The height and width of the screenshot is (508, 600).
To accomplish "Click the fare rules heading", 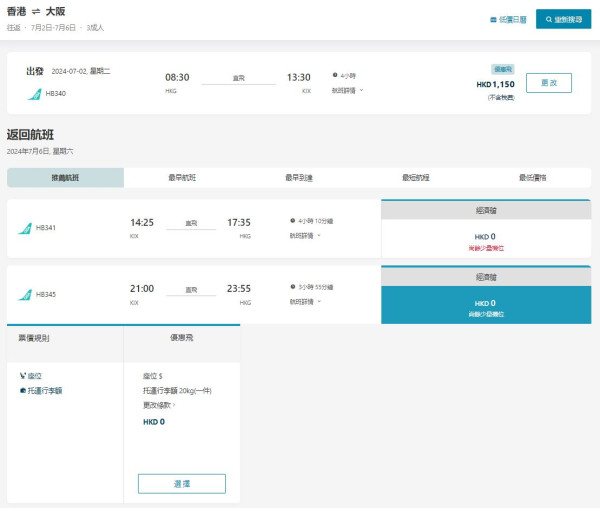I will point(34,338).
